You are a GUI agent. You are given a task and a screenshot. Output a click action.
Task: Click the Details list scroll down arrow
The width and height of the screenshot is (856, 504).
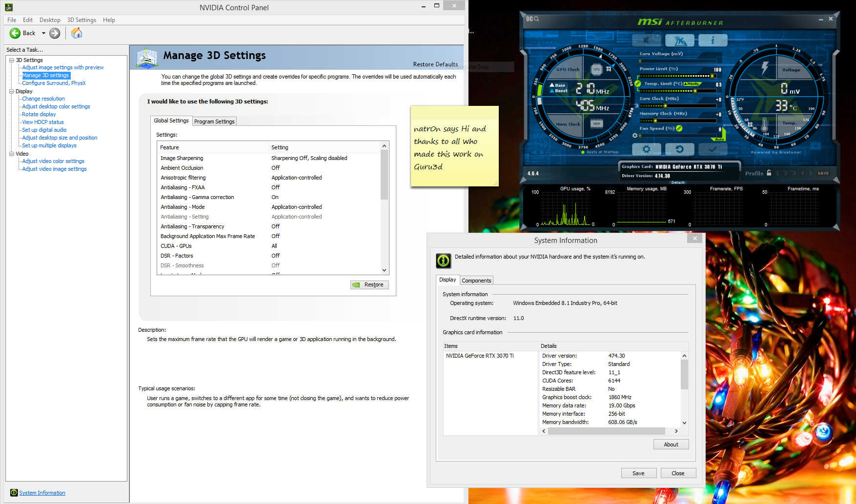pos(684,423)
